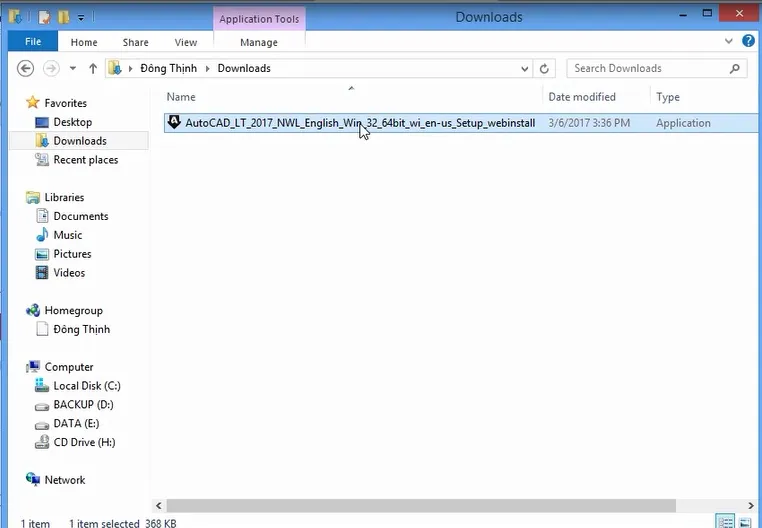The image size is (762, 528).
Task: Refresh the Downloads folder view
Action: click(545, 68)
